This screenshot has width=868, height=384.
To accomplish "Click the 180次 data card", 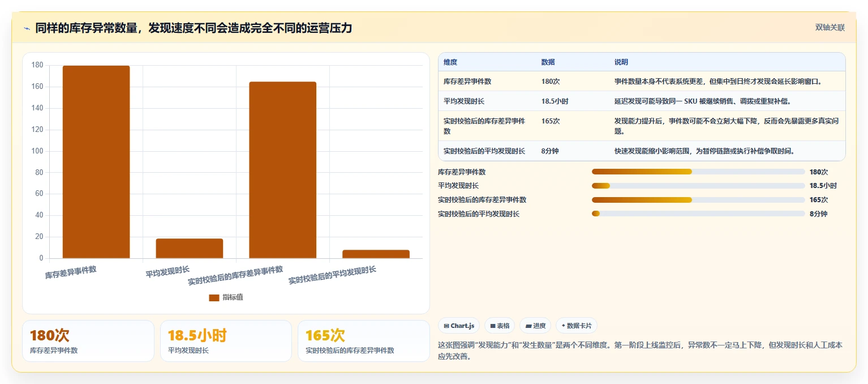I will point(88,341).
